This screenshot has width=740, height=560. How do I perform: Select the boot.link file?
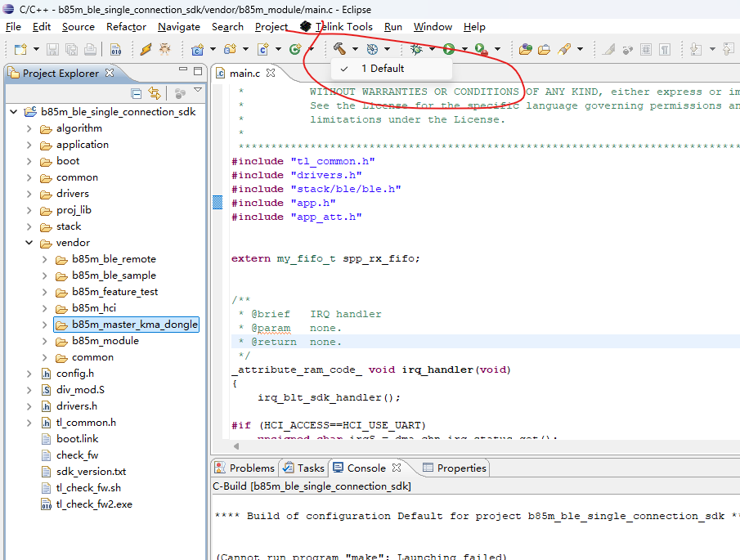coord(78,439)
